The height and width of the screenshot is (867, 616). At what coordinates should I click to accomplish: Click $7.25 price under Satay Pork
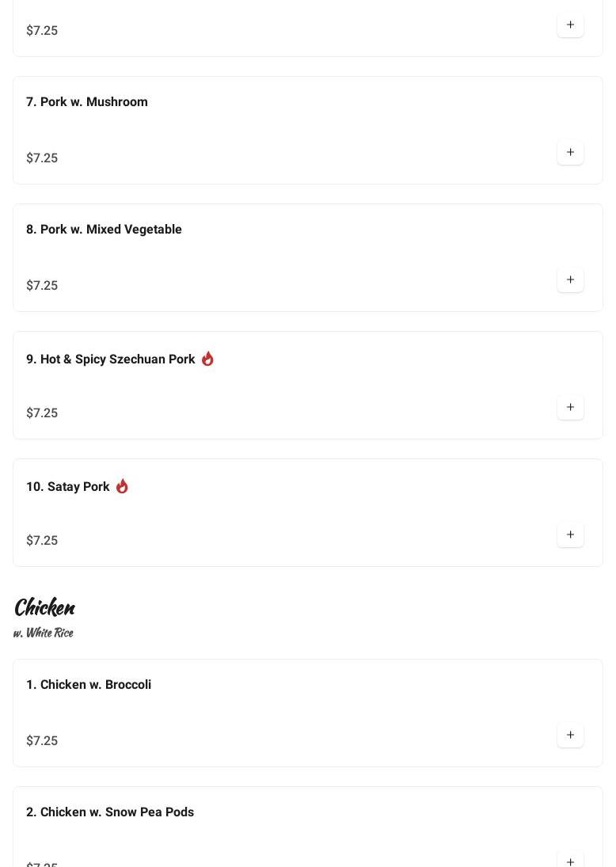42,541
